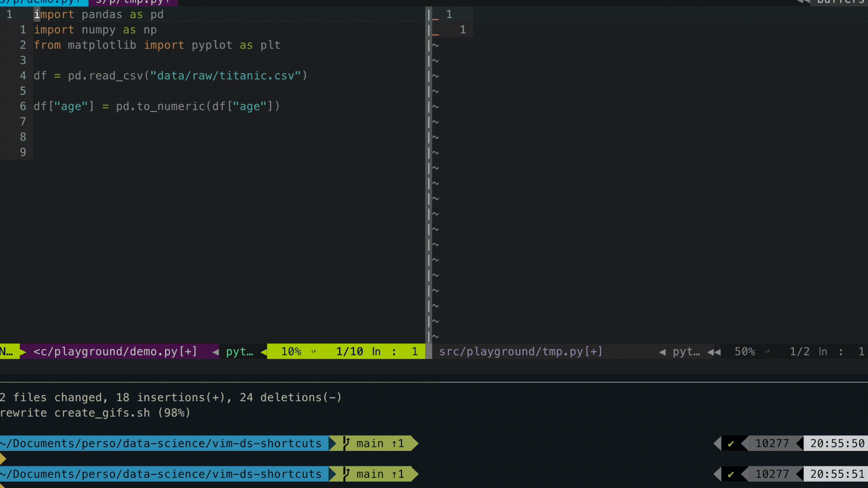Viewport: 868px width, 488px height.
Task: Click the yellow prompt arrow on the empty line
Action: point(3,459)
